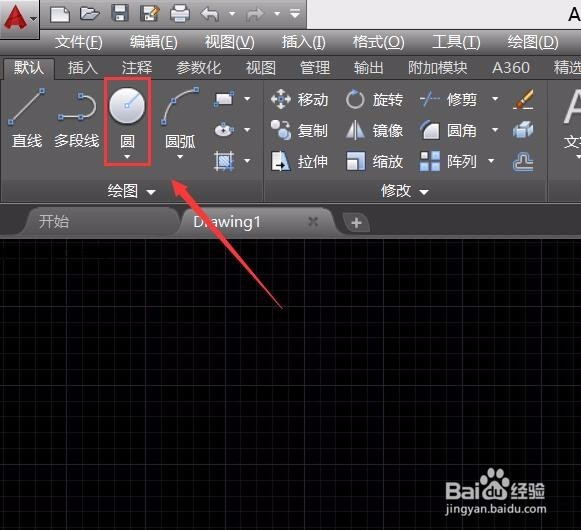The width and height of the screenshot is (581, 530).
Task: Expand the 圆弧 arc options arrow
Action: 180,157
